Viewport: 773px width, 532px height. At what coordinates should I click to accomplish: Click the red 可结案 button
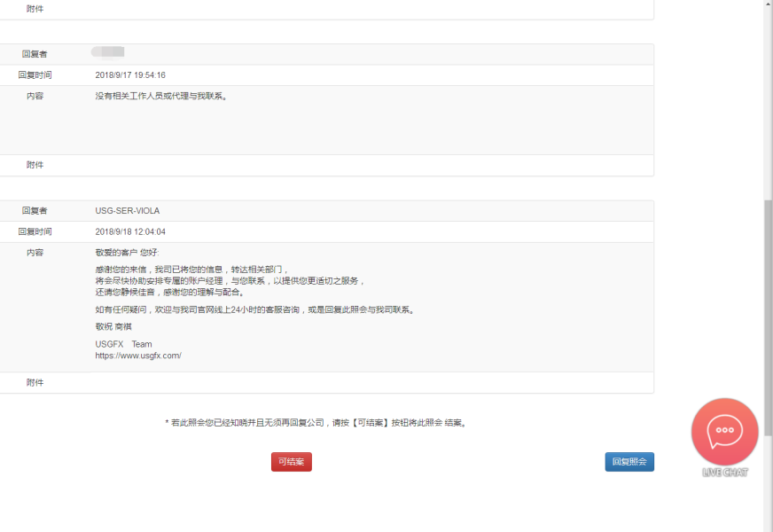coord(291,462)
